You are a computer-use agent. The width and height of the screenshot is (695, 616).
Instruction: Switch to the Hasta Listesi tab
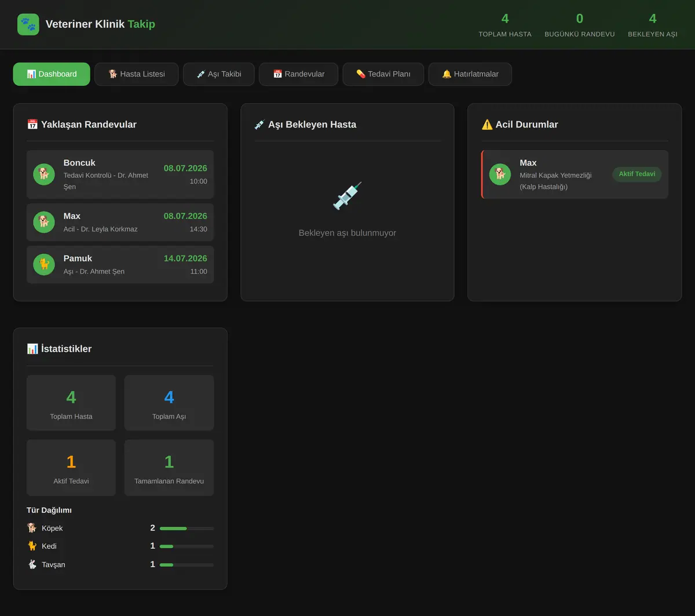(137, 74)
